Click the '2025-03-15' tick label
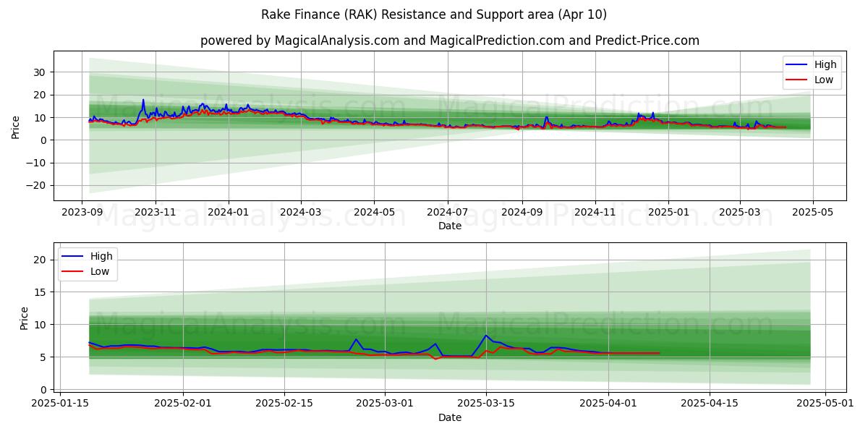Viewport: 868px width, 434px height. pyautogui.click(x=486, y=404)
